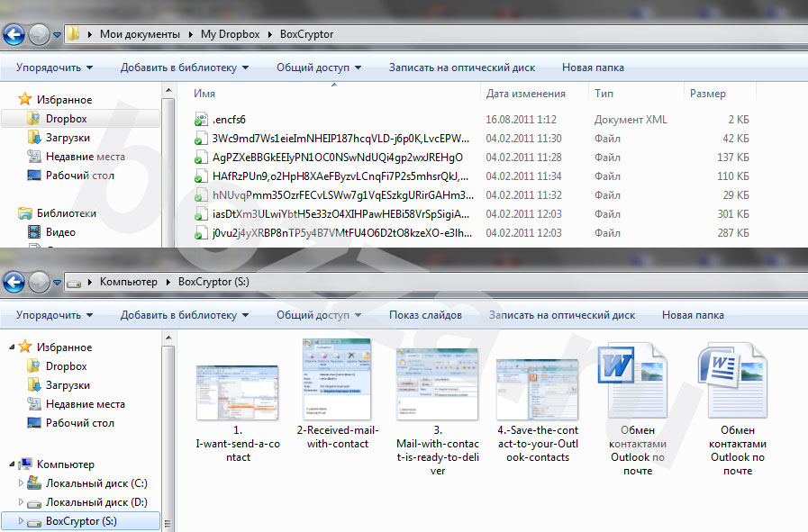
Task: Create Новая папка in upper window
Action: [593, 68]
